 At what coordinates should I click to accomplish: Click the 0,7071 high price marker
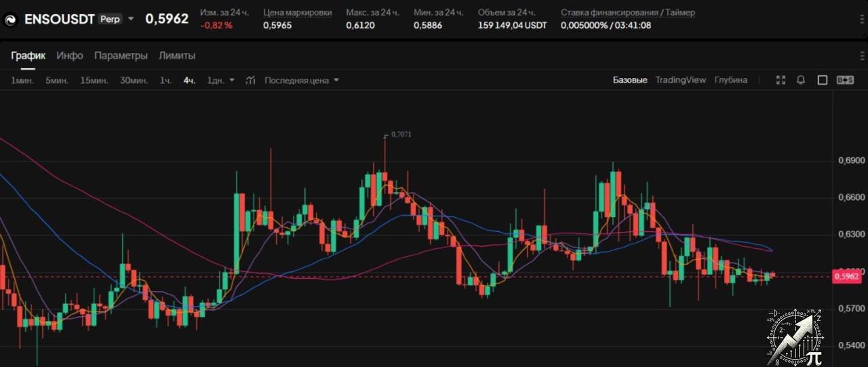[x=401, y=134]
